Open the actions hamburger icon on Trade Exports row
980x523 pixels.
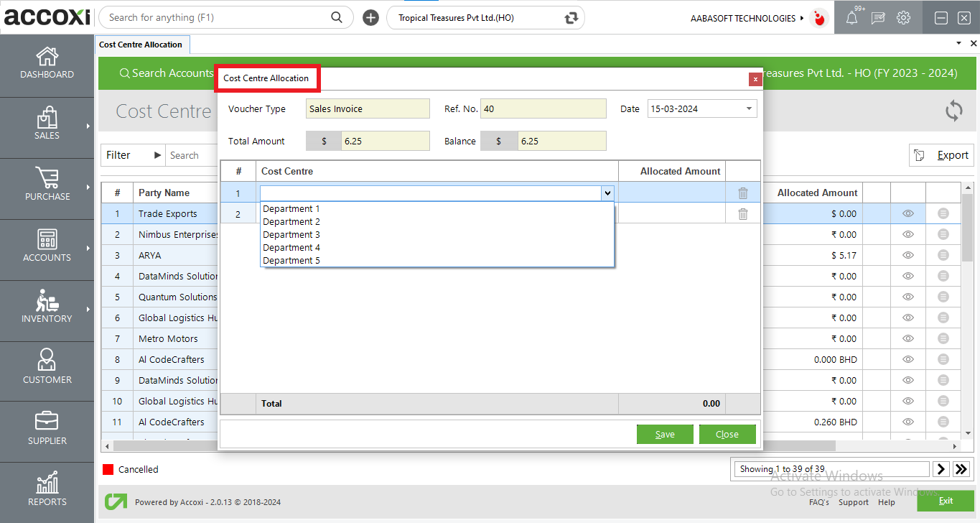click(943, 213)
